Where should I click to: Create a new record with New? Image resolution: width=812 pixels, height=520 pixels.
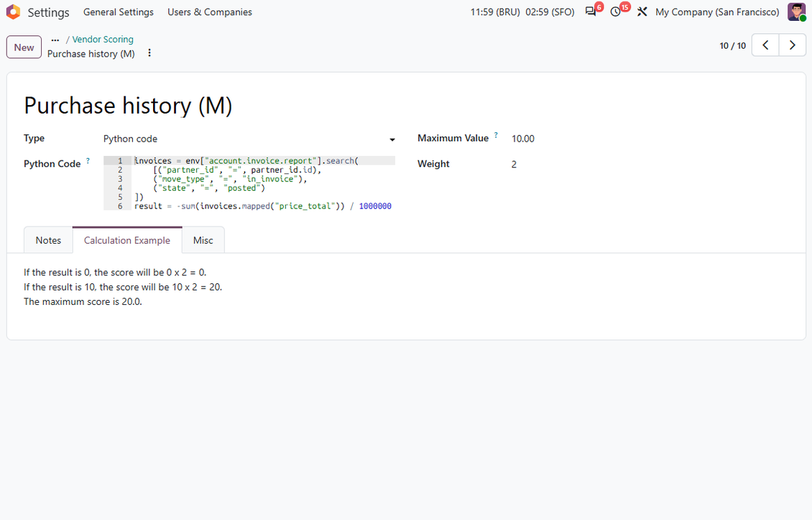(24, 47)
